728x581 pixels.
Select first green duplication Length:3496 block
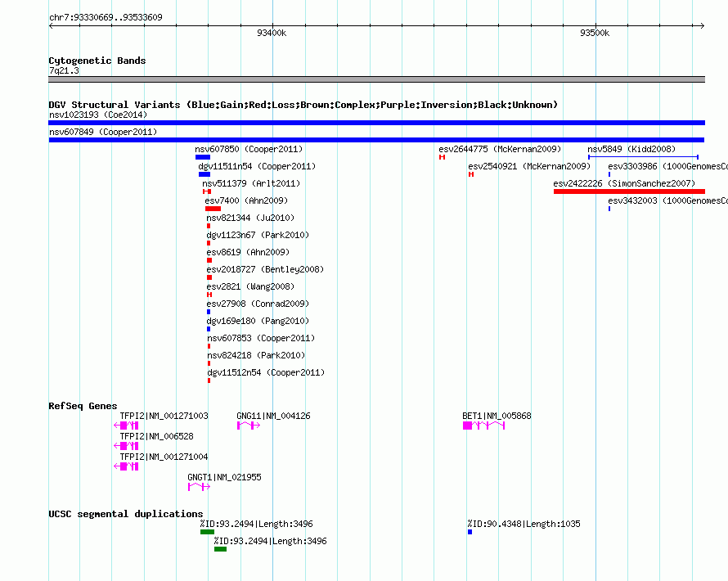pyautogui.click(x=207, y=532)
